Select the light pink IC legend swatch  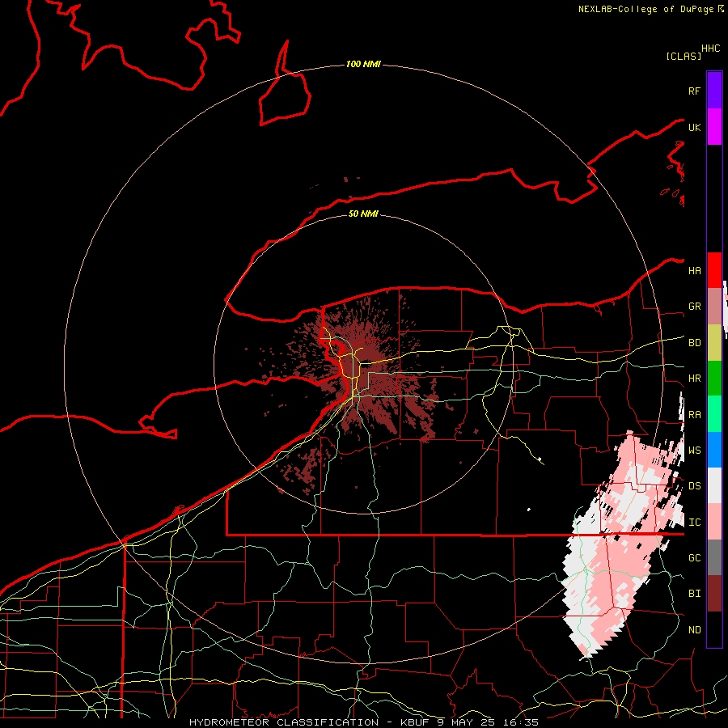point(714,522)
